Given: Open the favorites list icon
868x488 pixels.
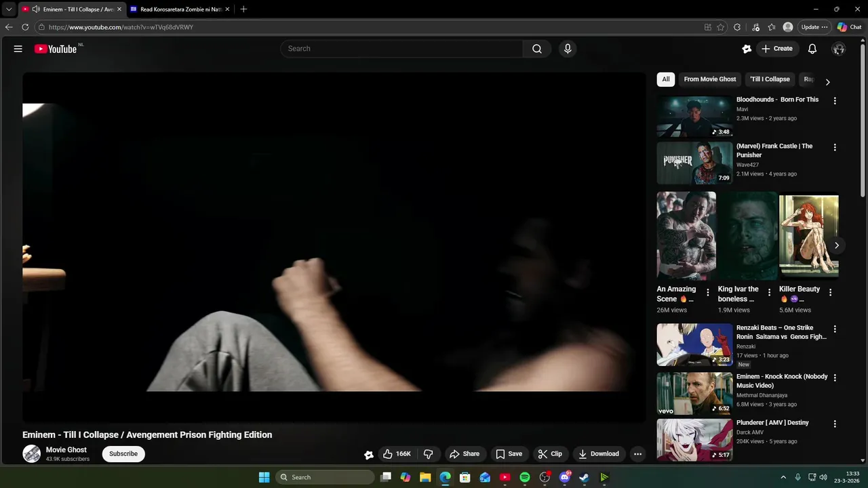Looking at the screenshot, I should click(772, 27).
